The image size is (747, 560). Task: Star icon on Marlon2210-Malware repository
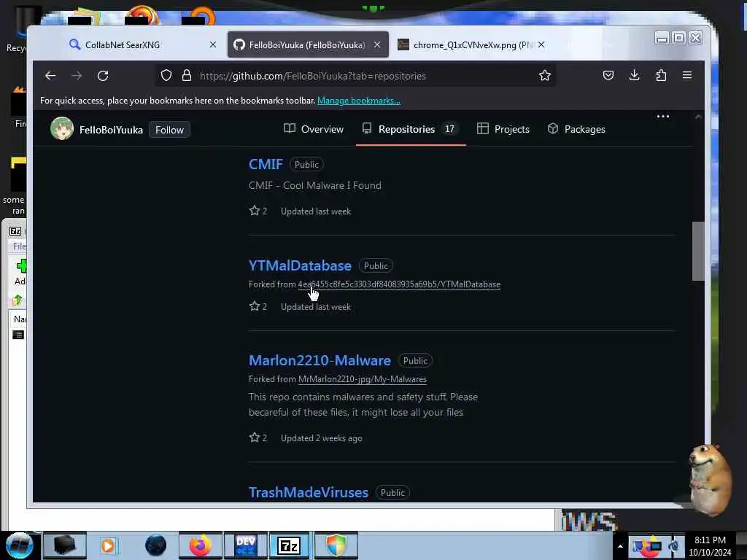coord(255,437)
